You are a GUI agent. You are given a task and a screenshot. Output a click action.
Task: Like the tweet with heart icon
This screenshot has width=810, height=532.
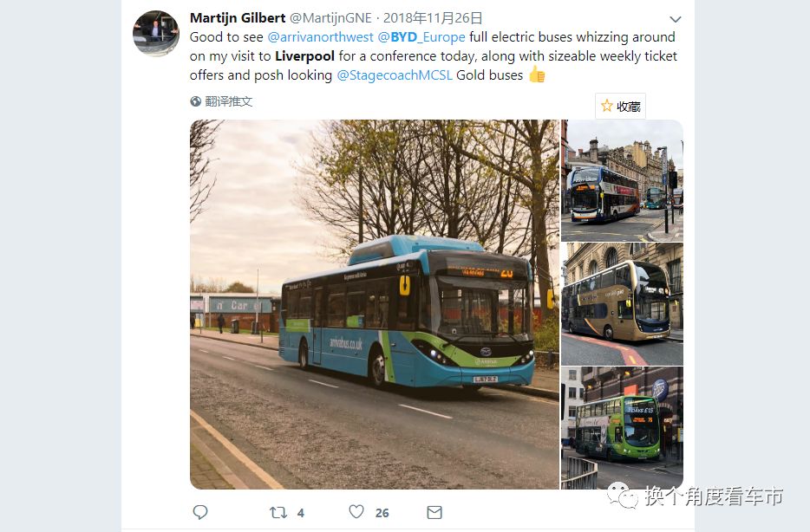pos(356,511)
